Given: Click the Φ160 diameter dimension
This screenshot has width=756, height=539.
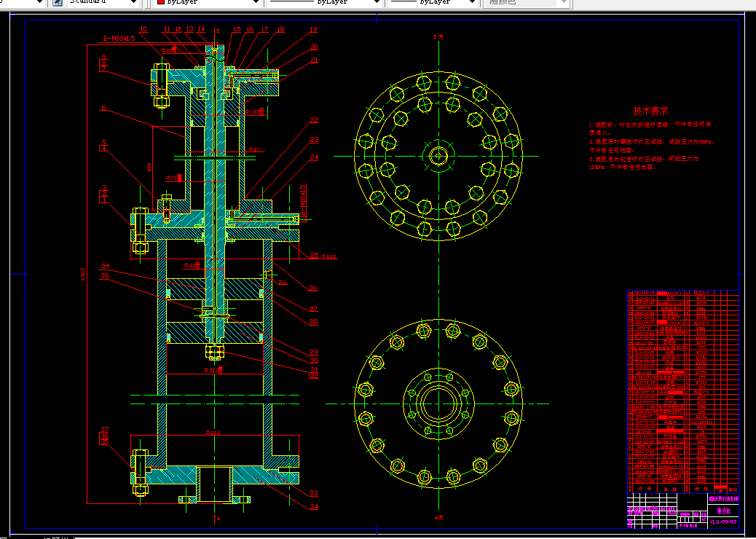Looking at the screenshot, I should [x=255, y=112].
